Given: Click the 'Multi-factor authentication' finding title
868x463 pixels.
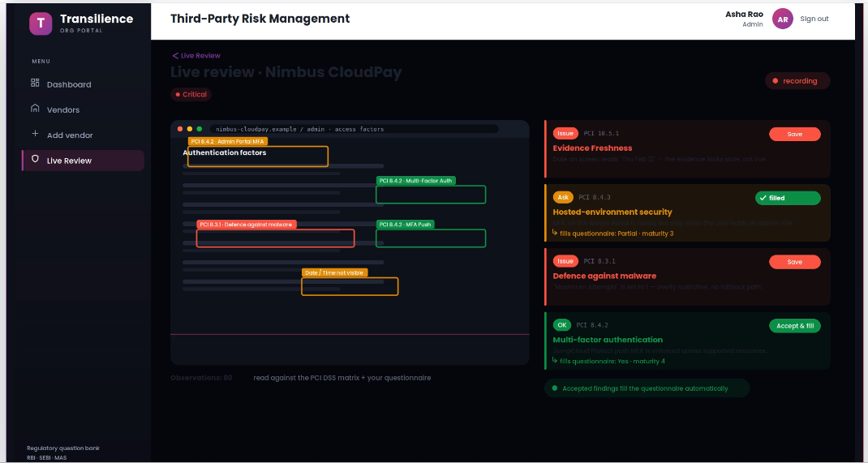Looking at the screenshot, I should (x=608, y=340).
